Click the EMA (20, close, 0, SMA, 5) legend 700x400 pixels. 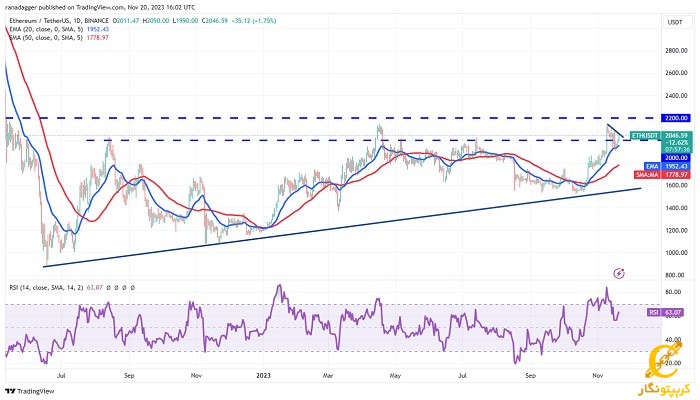[x=47, y=29]
